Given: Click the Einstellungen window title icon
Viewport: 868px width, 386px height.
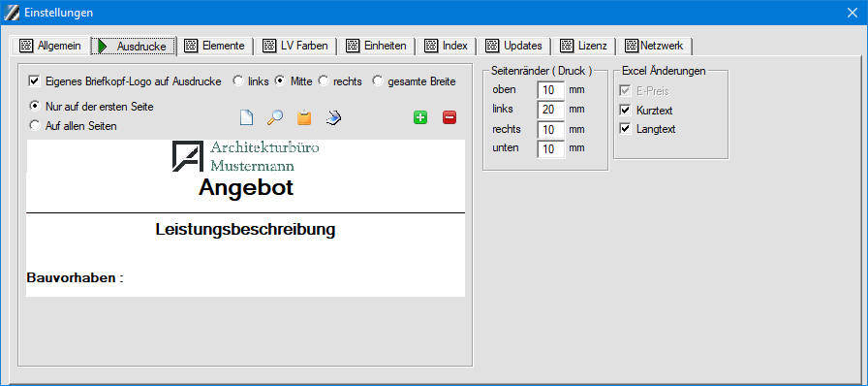Looking at the screenshot, I should [x=12, y=13].
